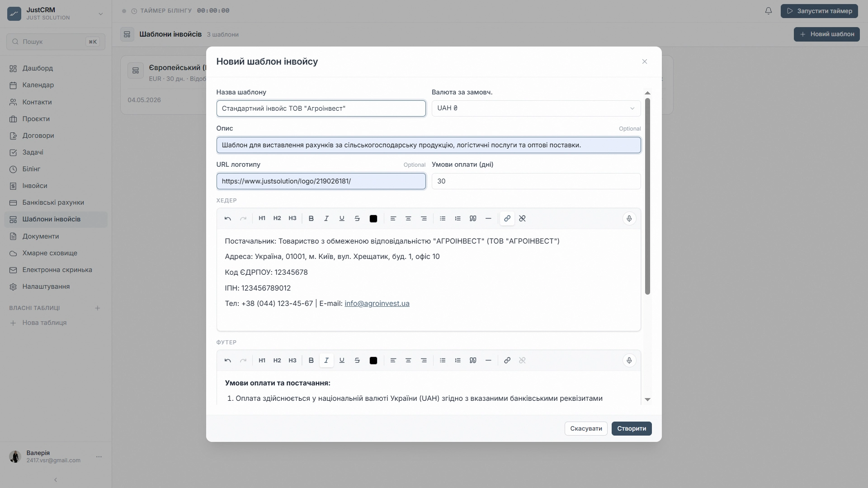Screen dimensions: 868x488
Task: Insert numbered list in the footer editor
Action: (x=458, y=361)
